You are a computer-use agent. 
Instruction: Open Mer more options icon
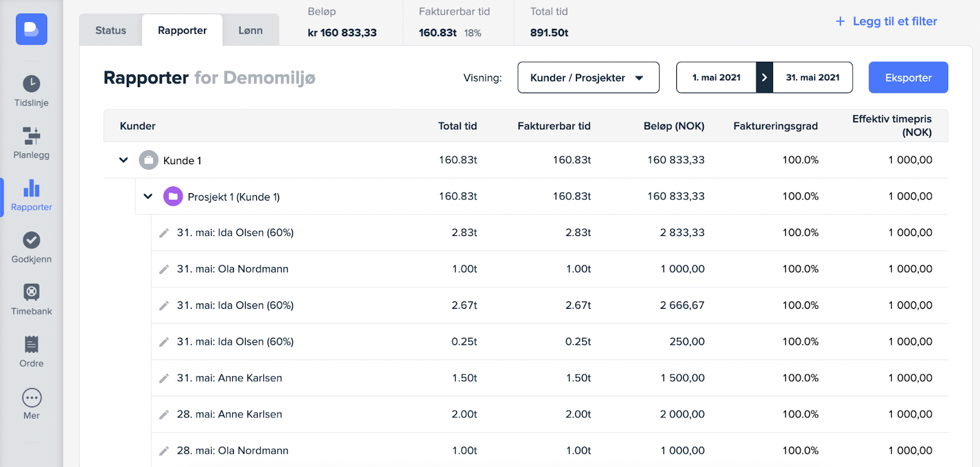(x=31, y=398)
